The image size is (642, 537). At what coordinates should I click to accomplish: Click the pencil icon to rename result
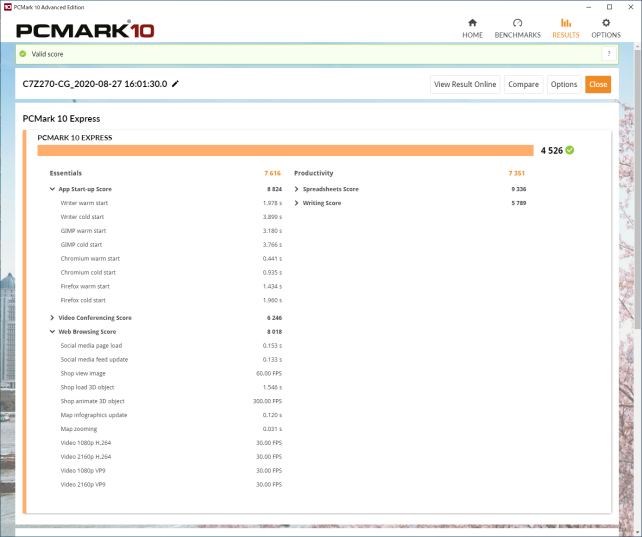175,84
